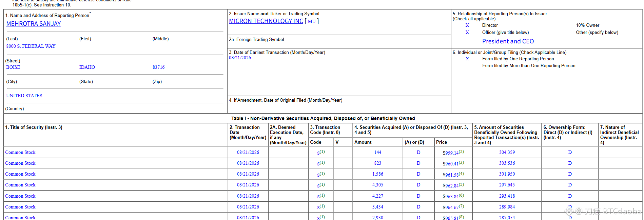This screenshot has width=644, height=220.
Task: Select the President and CEO title text
Action: point(508,41)
